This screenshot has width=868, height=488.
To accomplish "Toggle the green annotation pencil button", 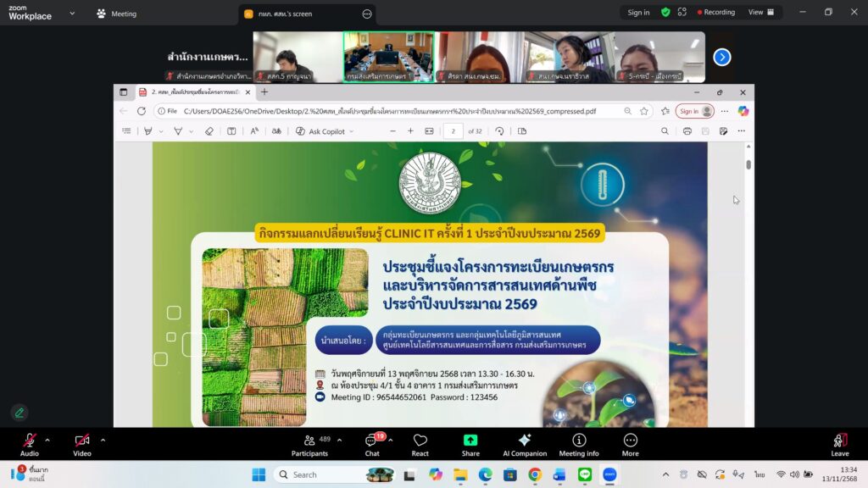I will click(19, 413).
